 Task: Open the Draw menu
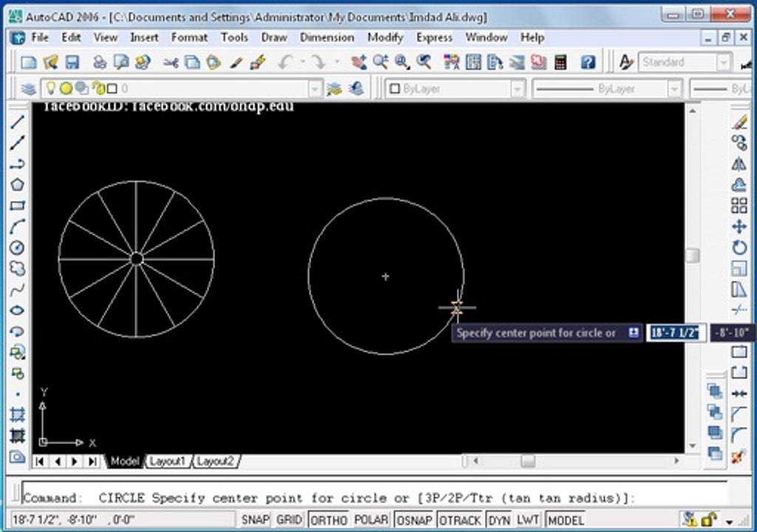274,37
